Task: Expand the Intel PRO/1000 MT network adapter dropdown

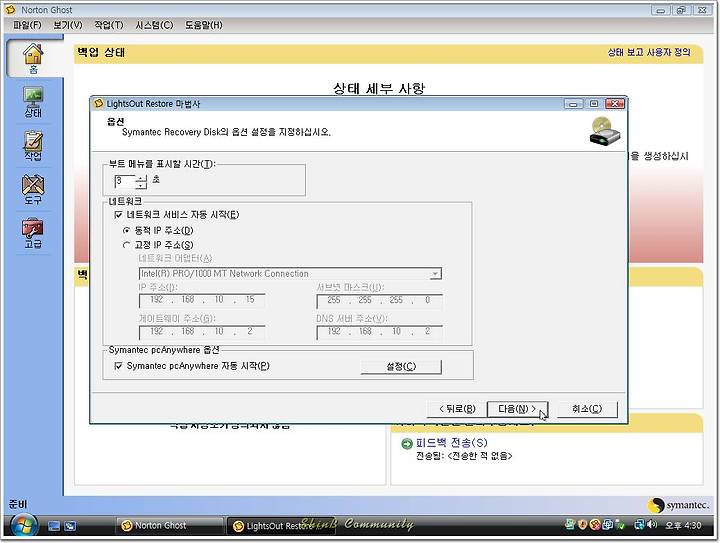Action: coord(435,274)
